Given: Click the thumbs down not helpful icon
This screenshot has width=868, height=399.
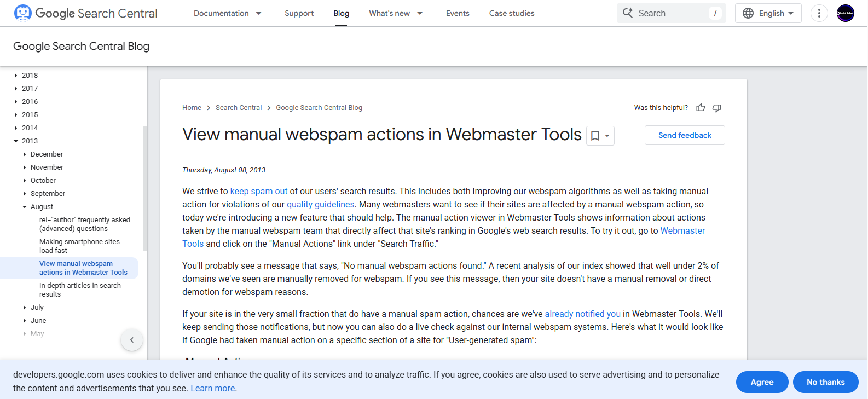Looking at the screenshot, I should click(x=717, y=108).
